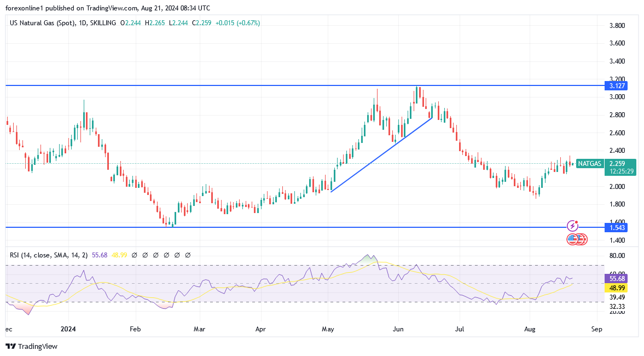The image size is (644, 356).
Task: Open the US flag economic events icon
Action: 572,239
